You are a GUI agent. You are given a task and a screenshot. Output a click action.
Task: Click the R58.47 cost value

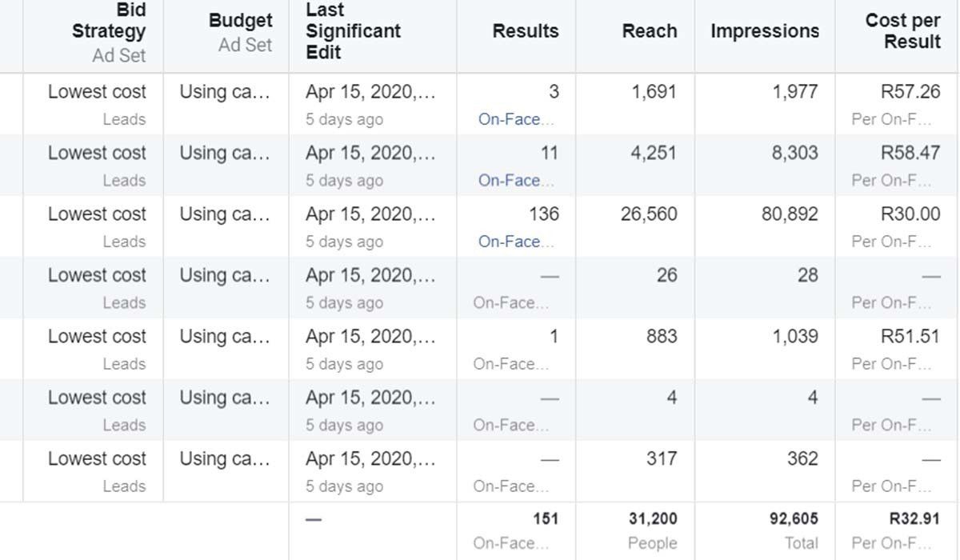(x=910, y=153)
